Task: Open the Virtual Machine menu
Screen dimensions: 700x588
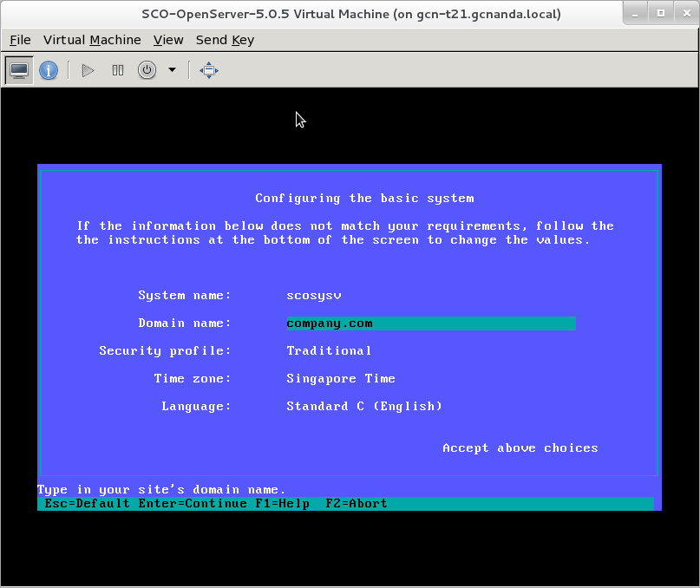Action: tap(92, 40)
